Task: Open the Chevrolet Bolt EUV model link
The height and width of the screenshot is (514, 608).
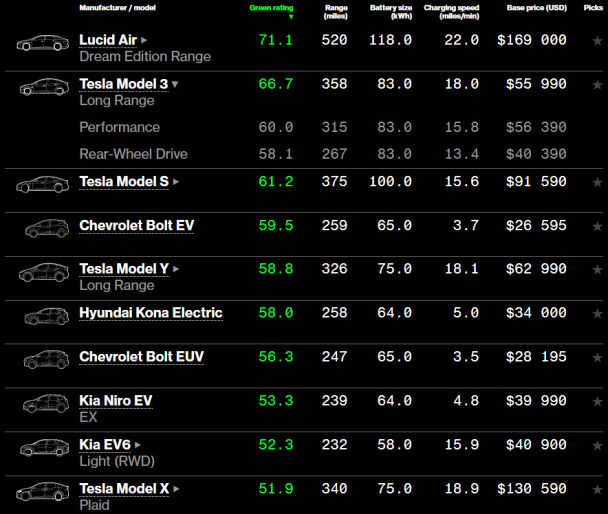Action: pyautogui.click(x=143, y=357)
